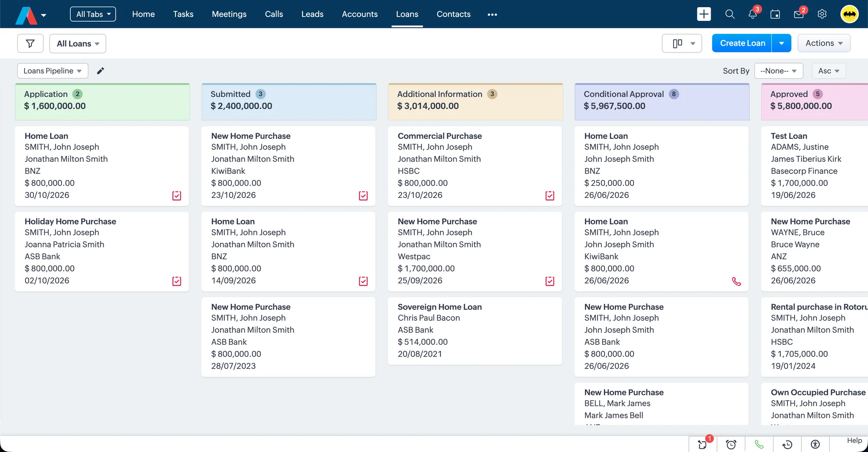Click the Application stage column header
This screenshot has width=868, height=452.
coord(102,102)
